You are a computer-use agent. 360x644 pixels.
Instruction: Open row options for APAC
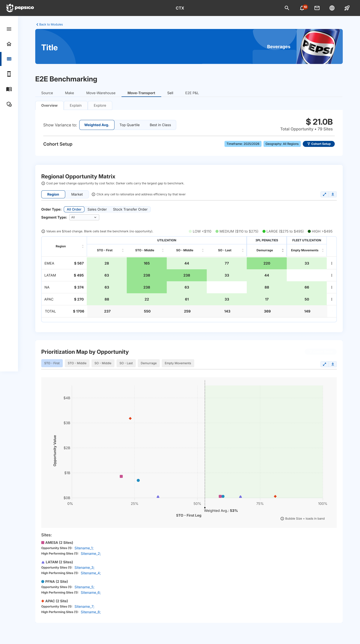(x=331, y=299)
